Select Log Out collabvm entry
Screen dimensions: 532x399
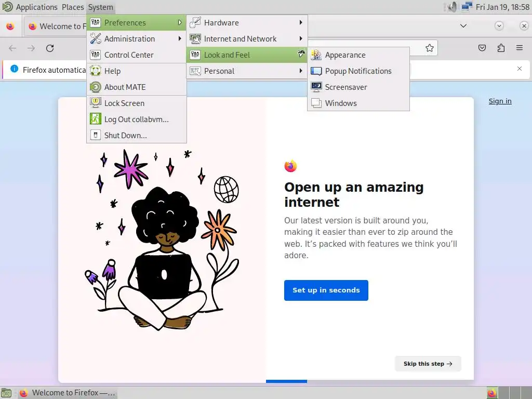[x=137, y=119]
